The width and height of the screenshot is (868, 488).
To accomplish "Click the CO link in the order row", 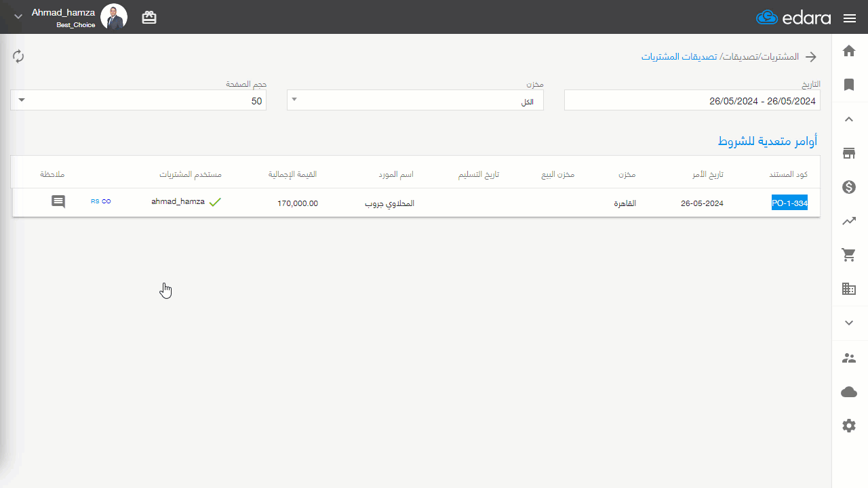I will [x=106, y=201].
